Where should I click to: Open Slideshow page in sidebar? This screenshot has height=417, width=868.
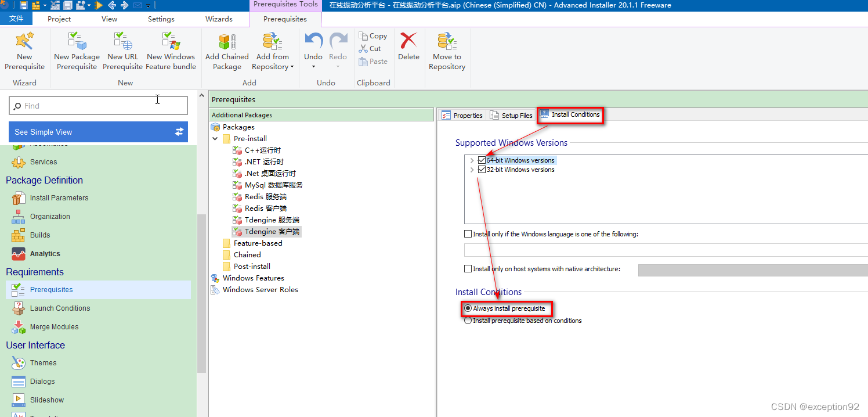tap(47, 400)
